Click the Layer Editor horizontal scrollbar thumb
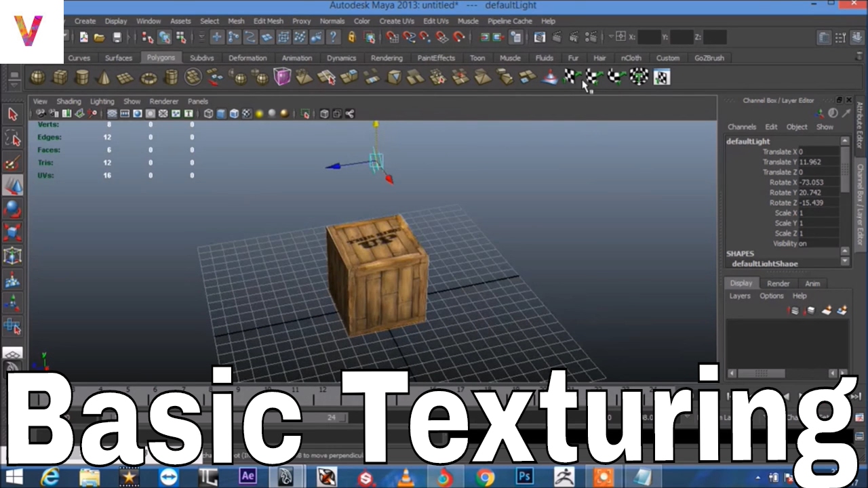 (x=762, y=373)
